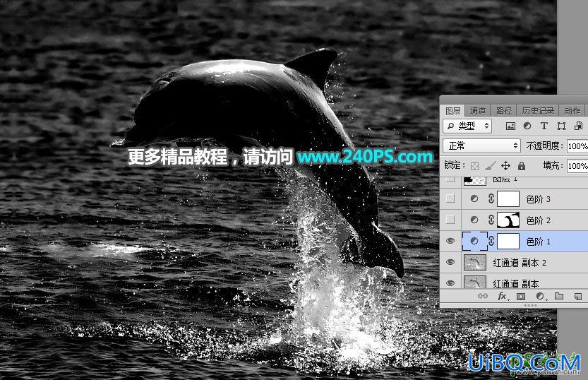Filter layers by pixel image icon
Screen dimensions: 588x380
coord(510,126)
